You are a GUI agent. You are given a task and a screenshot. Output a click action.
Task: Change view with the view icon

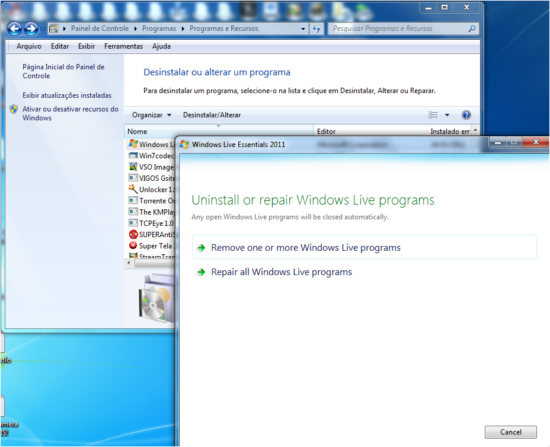(433, 115)
